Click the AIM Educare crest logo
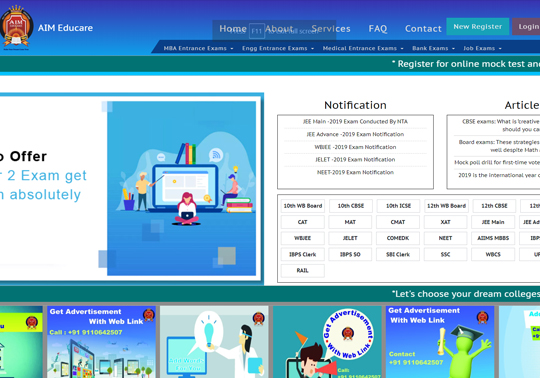Image resolution: width=540 pixels, height=378 pixels. pos(16,28)
